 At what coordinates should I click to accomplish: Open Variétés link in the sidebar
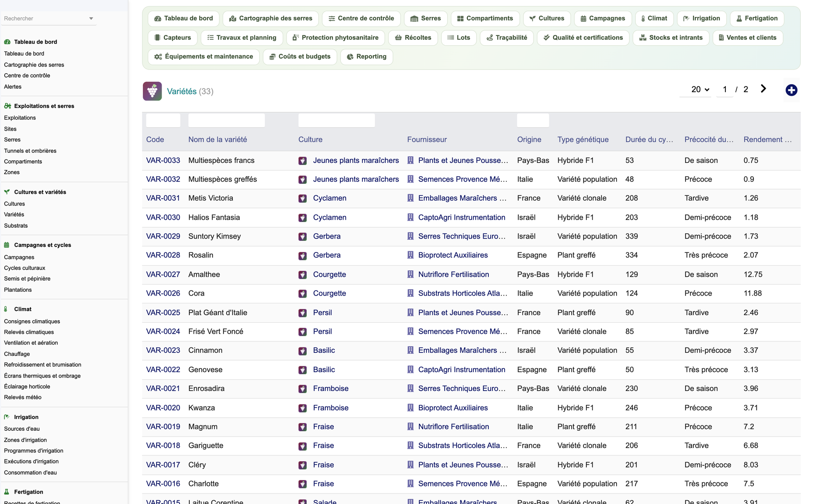pyautogui.click(x=14, y=214)
